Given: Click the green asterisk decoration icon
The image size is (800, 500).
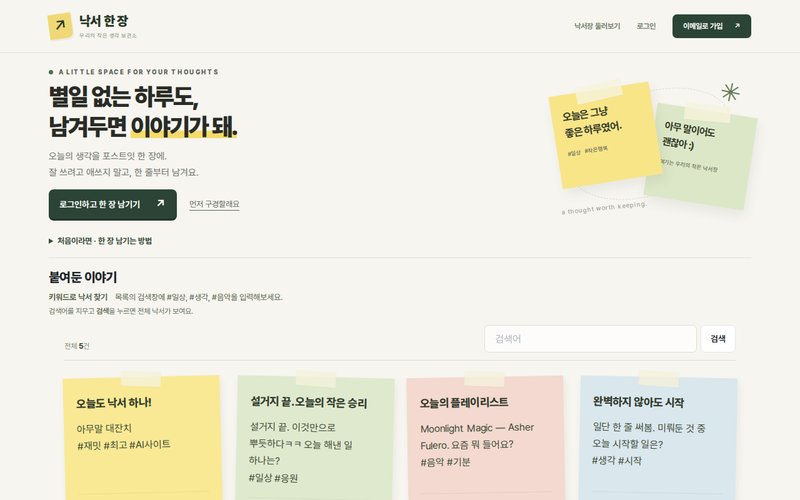Looking at the screenshot, I should (730, 92).
